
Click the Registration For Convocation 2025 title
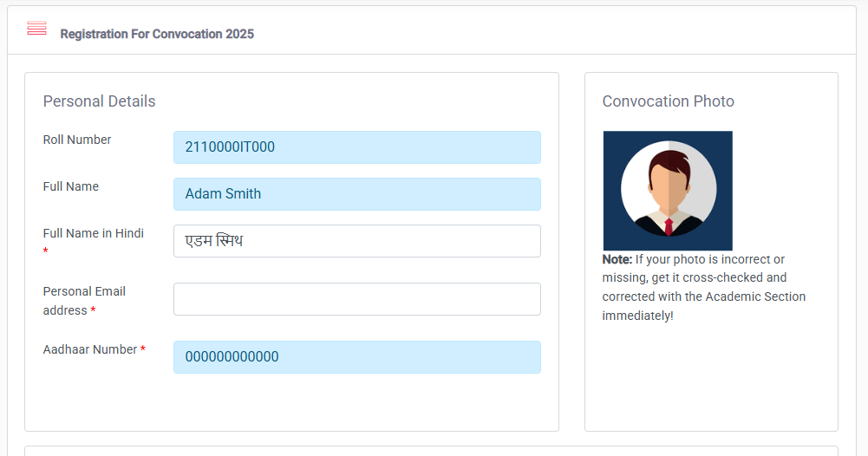coord(157,34)
